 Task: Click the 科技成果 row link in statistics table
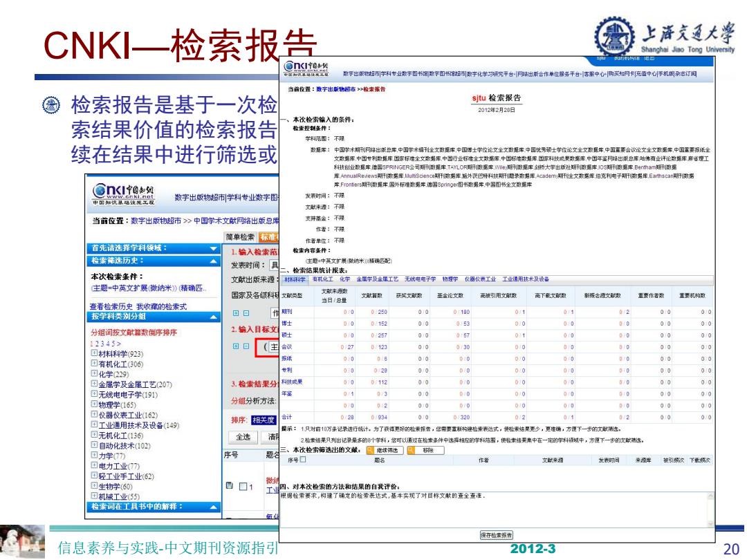click(292, 382)
